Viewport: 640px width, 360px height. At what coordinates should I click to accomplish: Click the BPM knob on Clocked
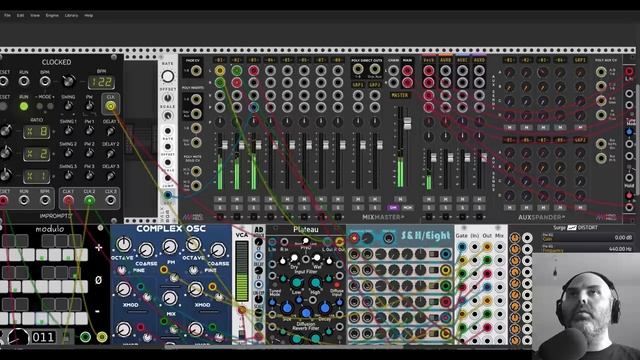click(69, 81)
